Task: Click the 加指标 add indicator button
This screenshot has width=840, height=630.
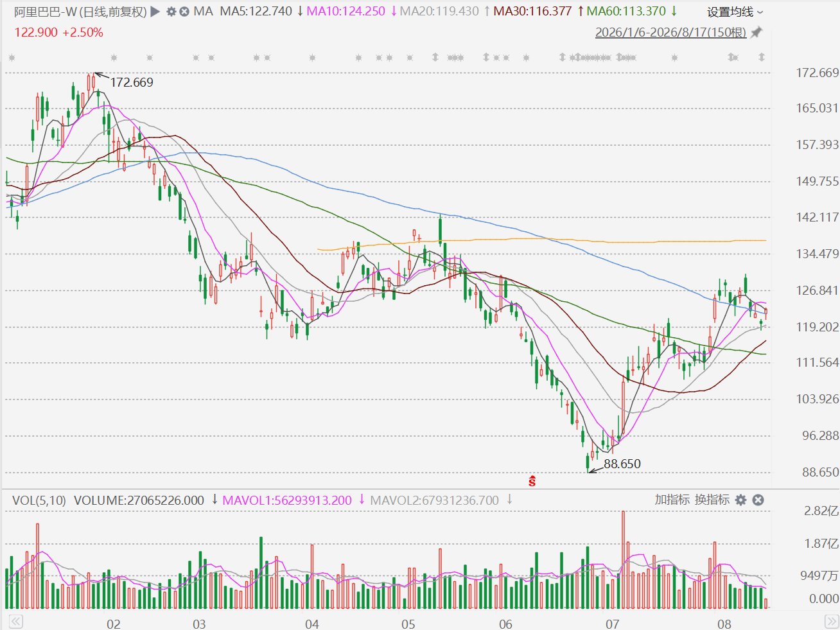Action: [672, 500]
